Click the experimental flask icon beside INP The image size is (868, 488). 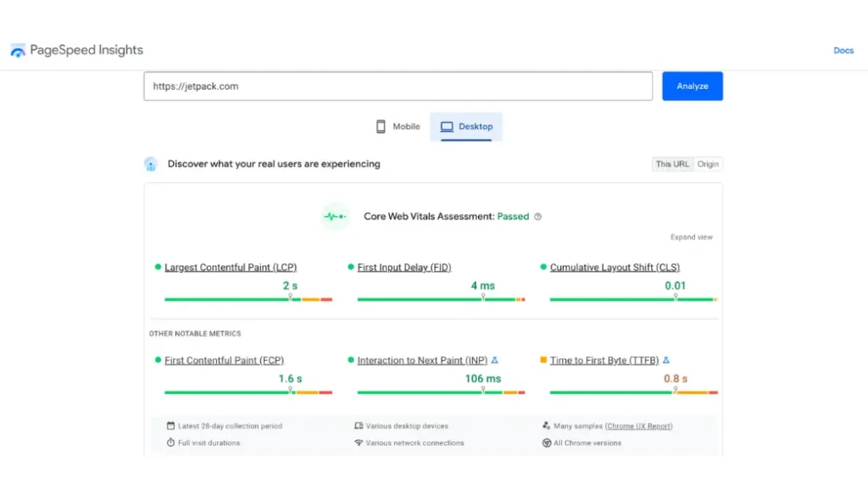495,360
